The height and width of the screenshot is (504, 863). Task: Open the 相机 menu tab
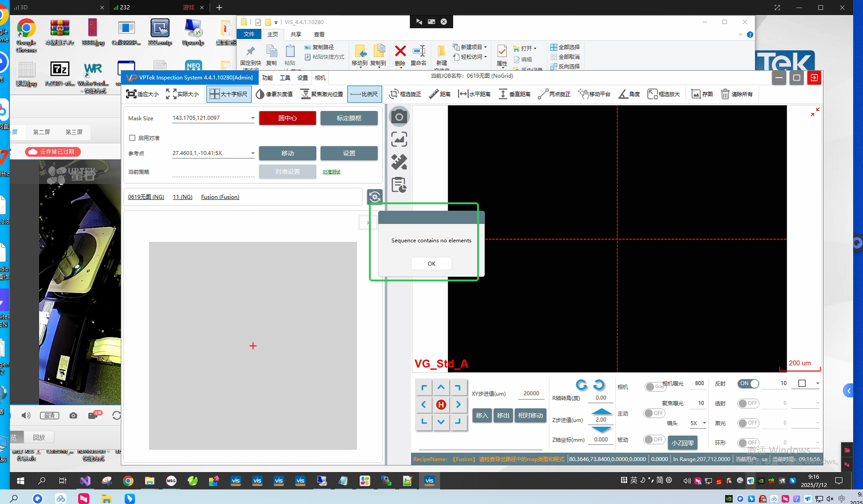tap(320, 78)
